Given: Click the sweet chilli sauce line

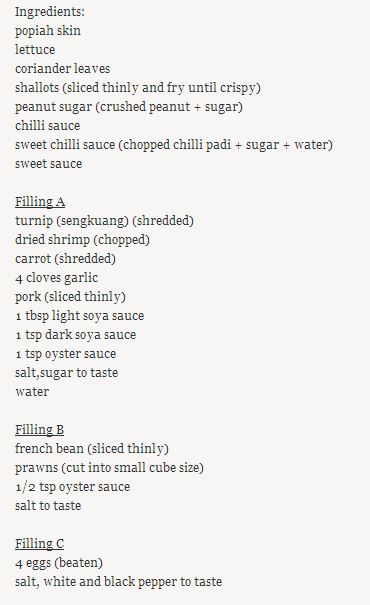Looking at the screenshot, I should 174,145.
